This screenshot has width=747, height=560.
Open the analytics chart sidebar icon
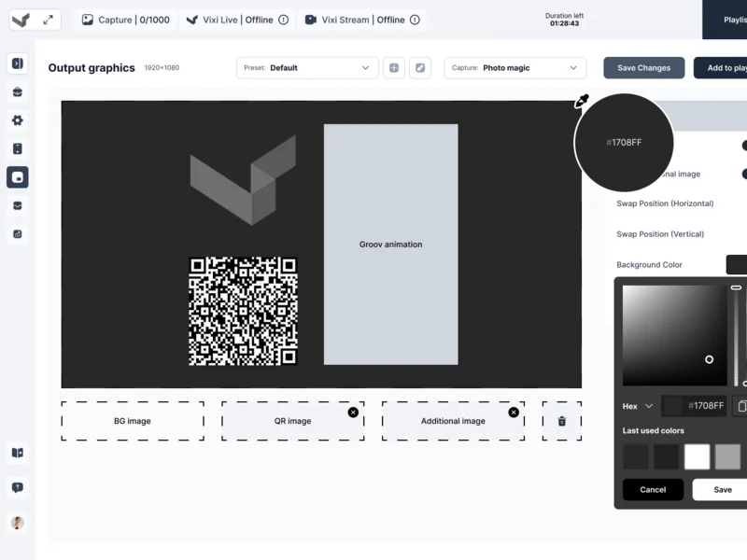pyautogui.click(x=18, y=234)
